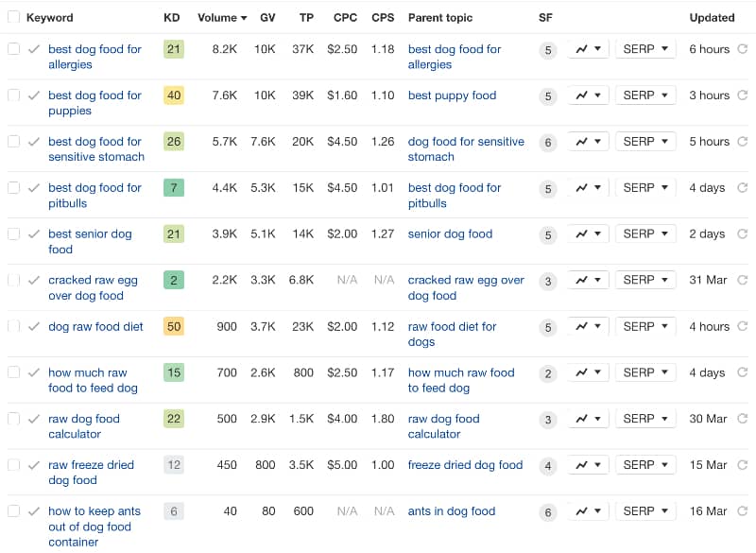Click the Updated column header
The image size is (756, 553).
pyautogui.click(x=712, y=17)
